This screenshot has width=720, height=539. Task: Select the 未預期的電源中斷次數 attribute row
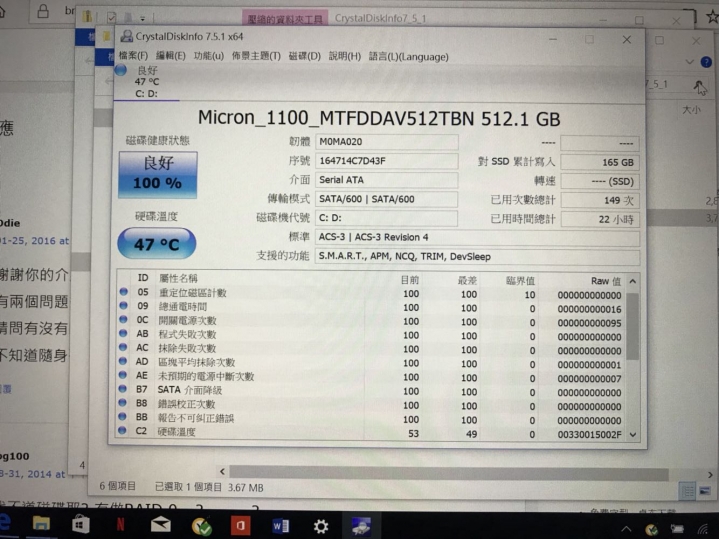(x=372, y=376)
